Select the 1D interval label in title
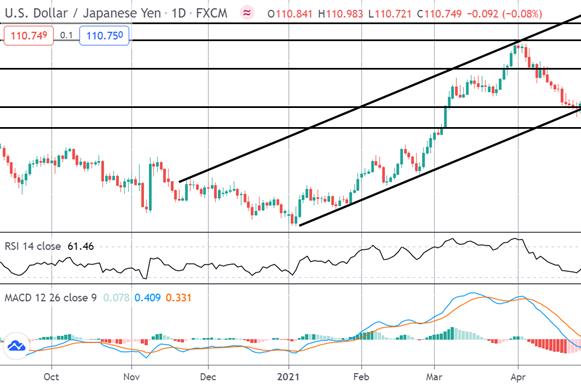581x387 pixels. [x=178, y=13]
